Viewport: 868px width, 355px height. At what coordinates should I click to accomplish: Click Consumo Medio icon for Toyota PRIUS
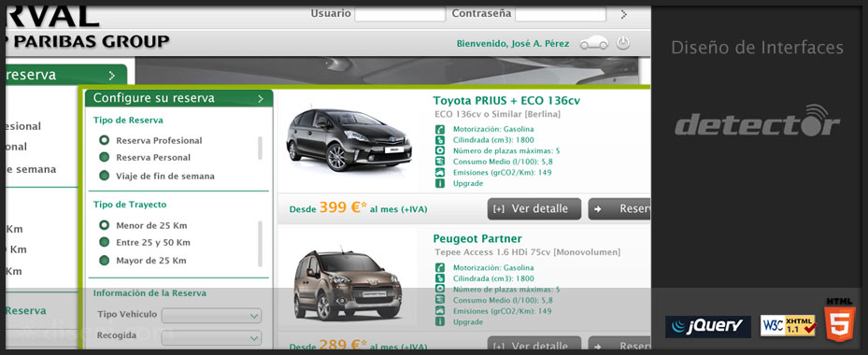click(440, 162)
